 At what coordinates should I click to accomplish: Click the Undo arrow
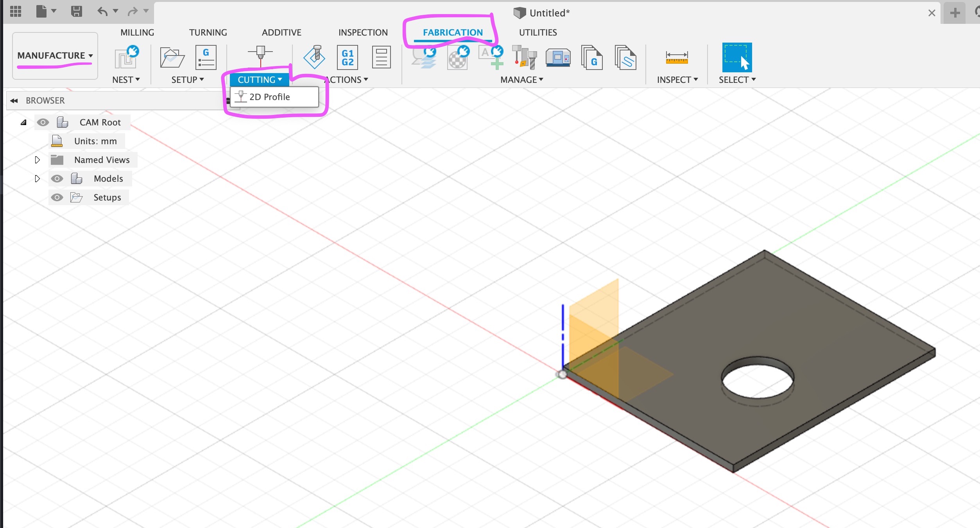click(102, 11)
